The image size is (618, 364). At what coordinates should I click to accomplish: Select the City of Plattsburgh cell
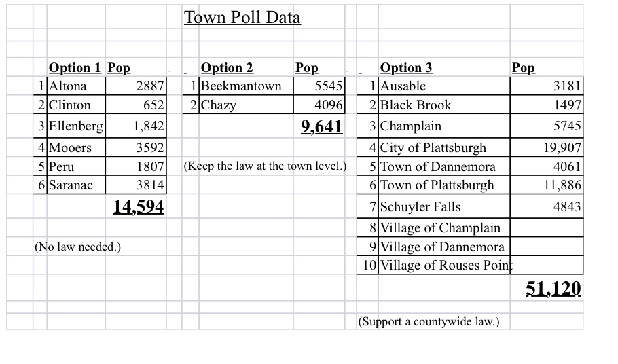433,148
